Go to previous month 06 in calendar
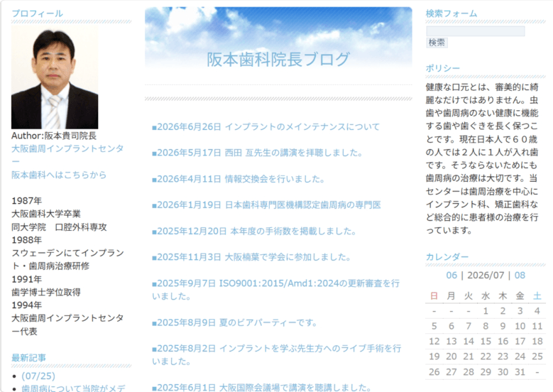This screenshot has height=392, width=553. [451, 276]
